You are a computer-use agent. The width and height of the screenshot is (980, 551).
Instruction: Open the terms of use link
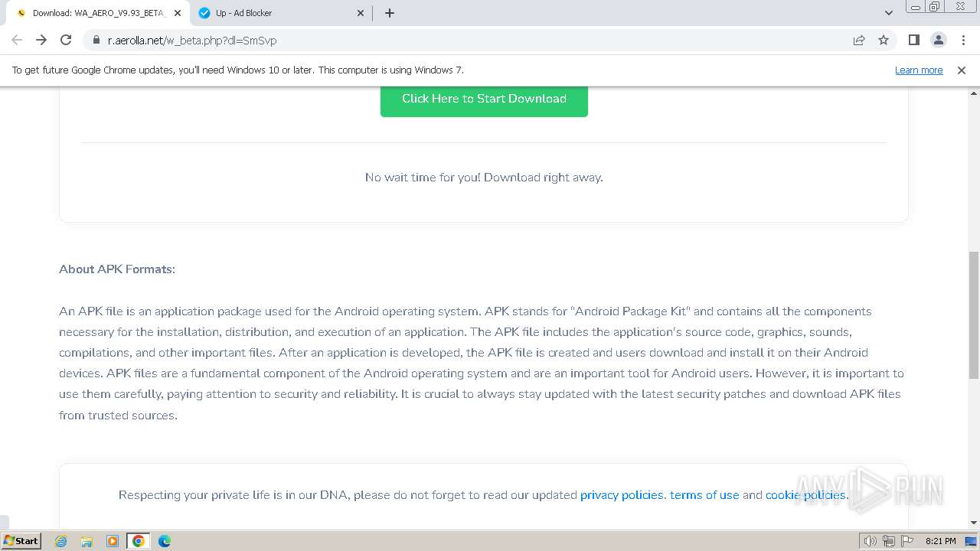click(x=704, y=495)
